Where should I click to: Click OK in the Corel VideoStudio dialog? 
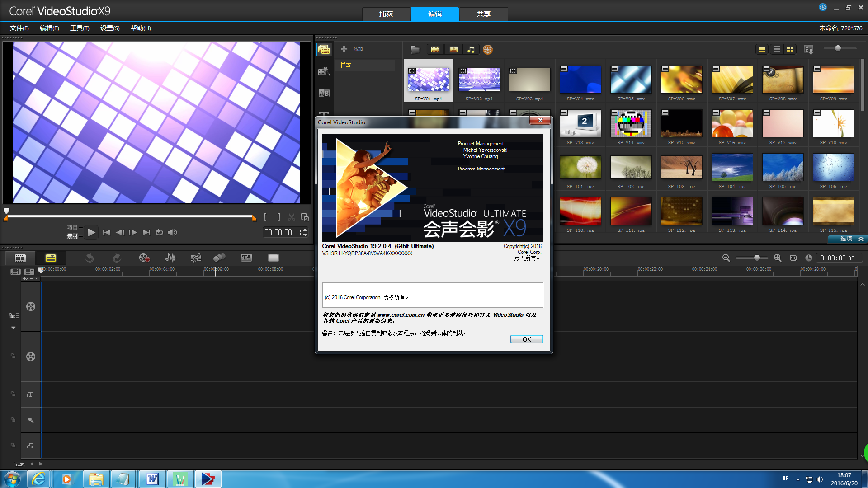(x=527, y=339)
